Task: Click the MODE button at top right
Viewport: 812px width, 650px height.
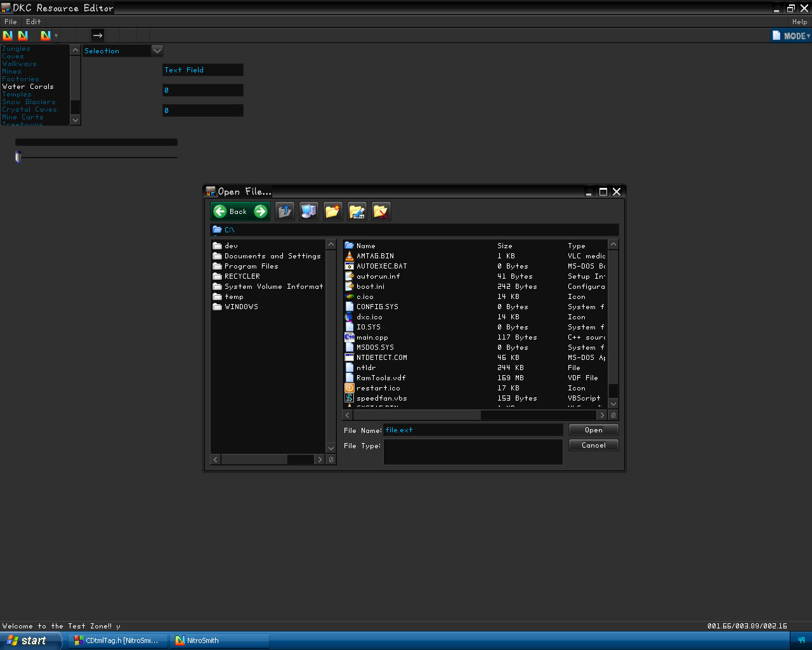Action: (x=791, y=36)
